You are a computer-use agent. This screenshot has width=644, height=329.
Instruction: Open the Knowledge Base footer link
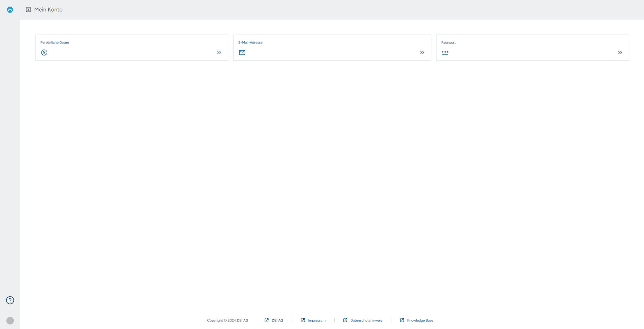coord(420,320)
